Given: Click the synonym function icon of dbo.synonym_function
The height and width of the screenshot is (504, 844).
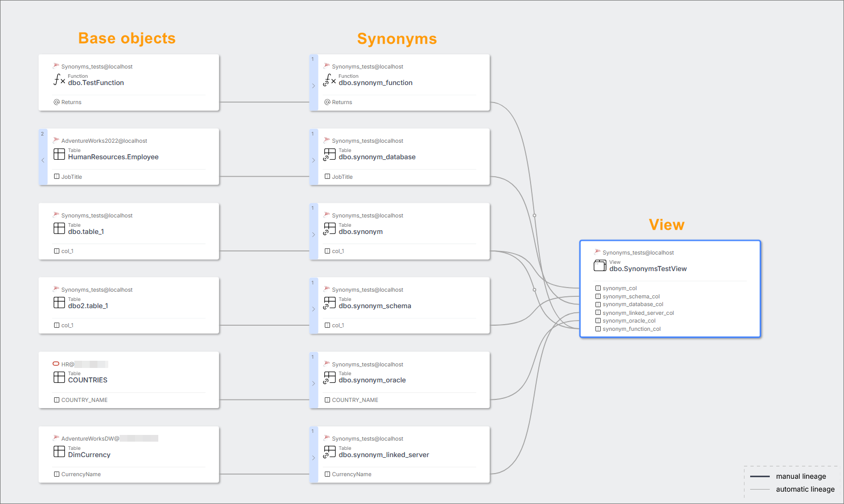Looking at the screenshot, I should click(x=329, y=79).
